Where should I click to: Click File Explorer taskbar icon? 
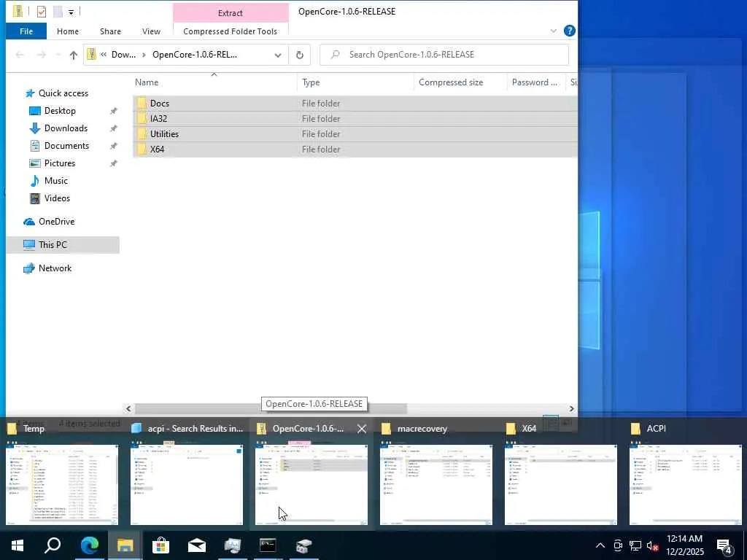[125, 545]
